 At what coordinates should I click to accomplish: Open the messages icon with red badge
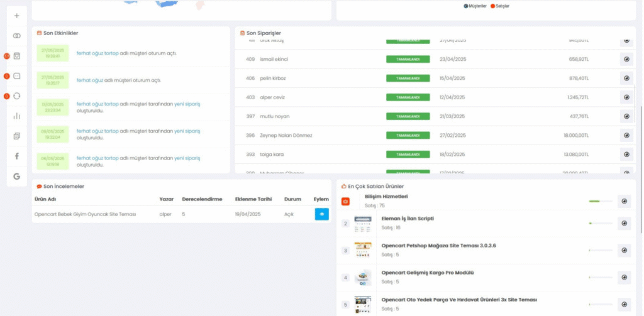click(16, 76)
